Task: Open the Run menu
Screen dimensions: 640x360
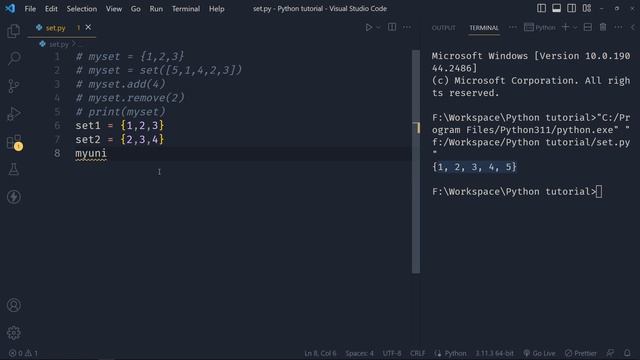Action: click(156, 9)
